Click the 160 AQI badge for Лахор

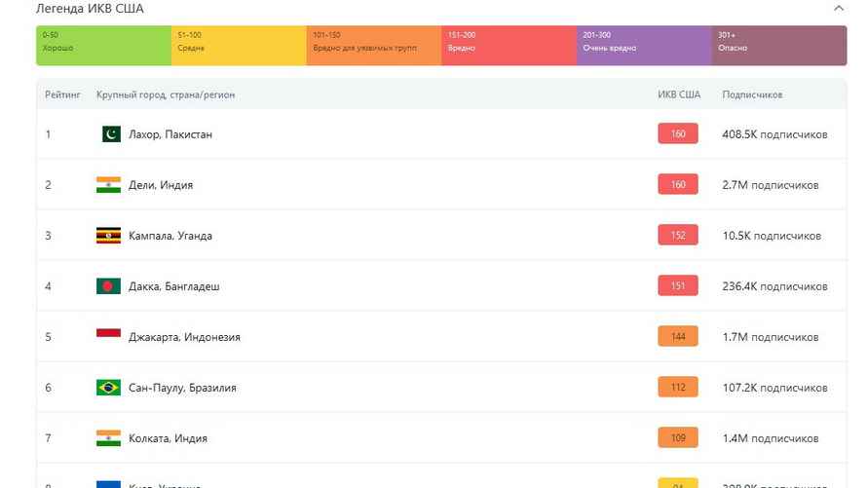click(x=678, y=134)
